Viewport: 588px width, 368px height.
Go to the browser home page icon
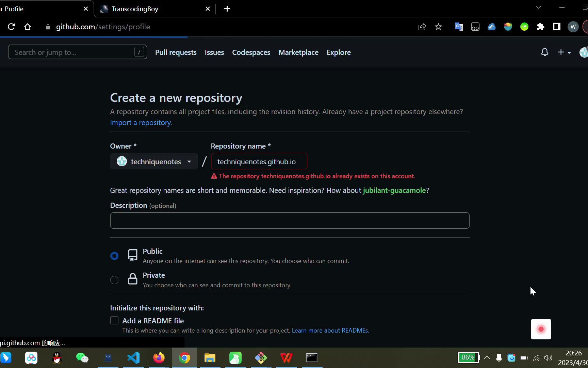pos(28,27)
